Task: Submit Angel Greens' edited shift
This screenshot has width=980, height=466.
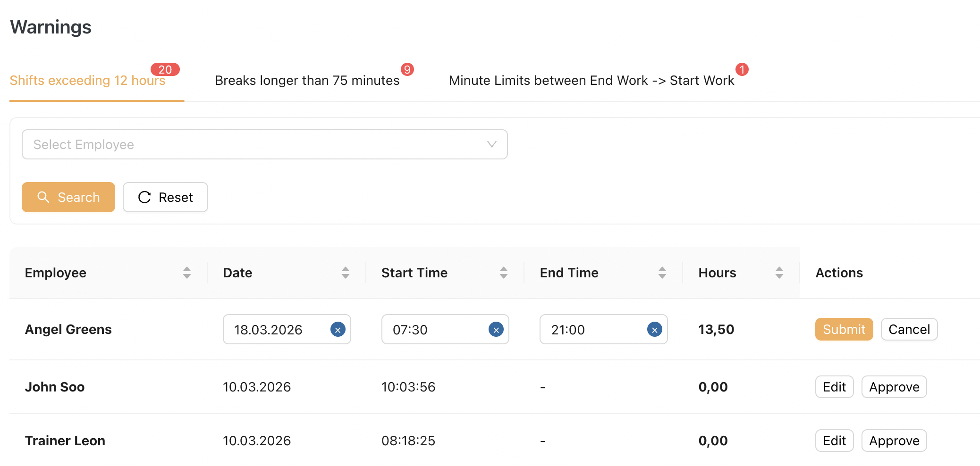Action: coord(844,329)
